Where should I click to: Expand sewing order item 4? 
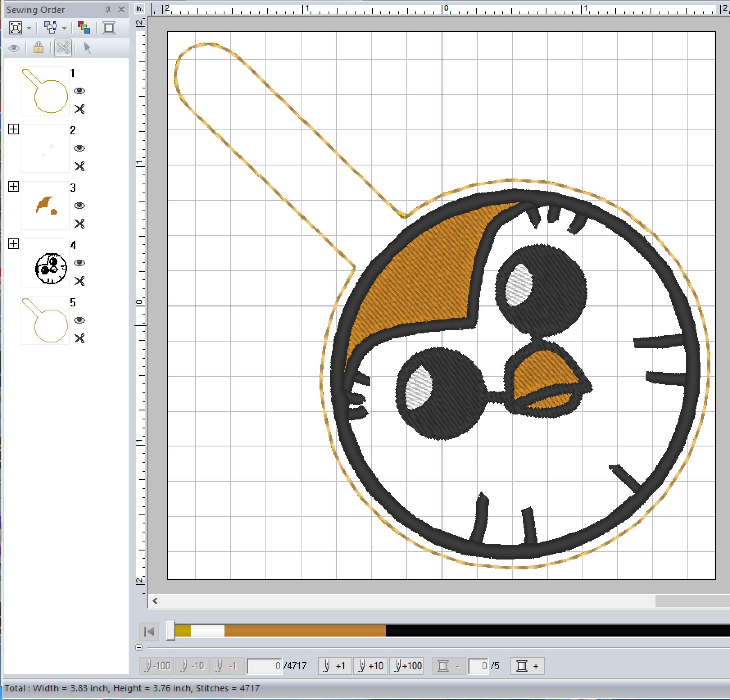[14, 244]
